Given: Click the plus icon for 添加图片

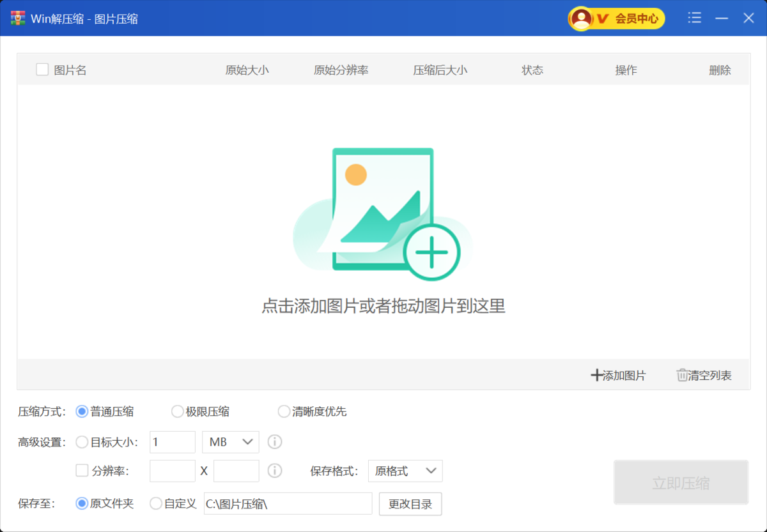Looking at the screenshot, I should 596,376.
